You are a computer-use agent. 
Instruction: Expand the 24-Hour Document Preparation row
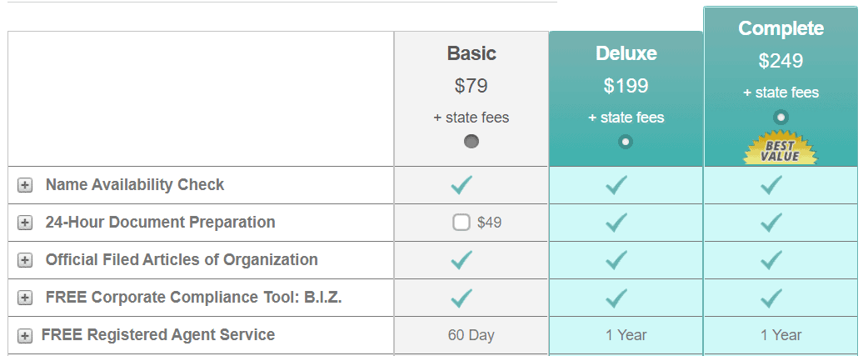point(24,223)
